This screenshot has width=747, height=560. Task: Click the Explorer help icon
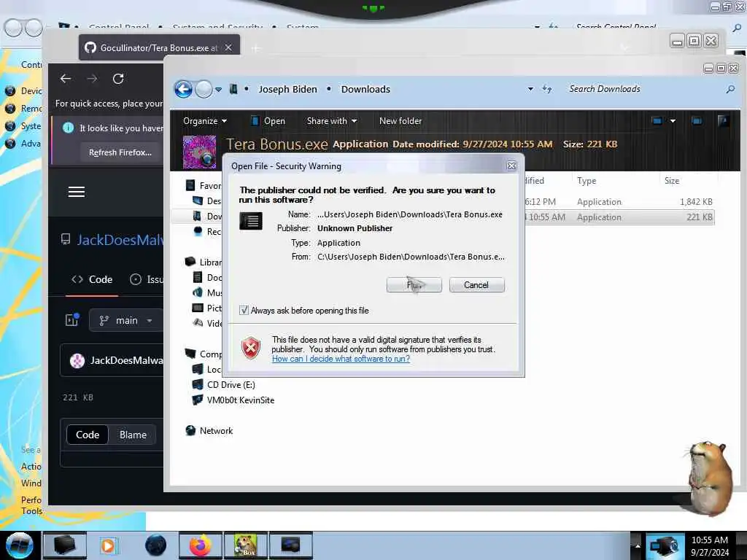click(723, 121)
